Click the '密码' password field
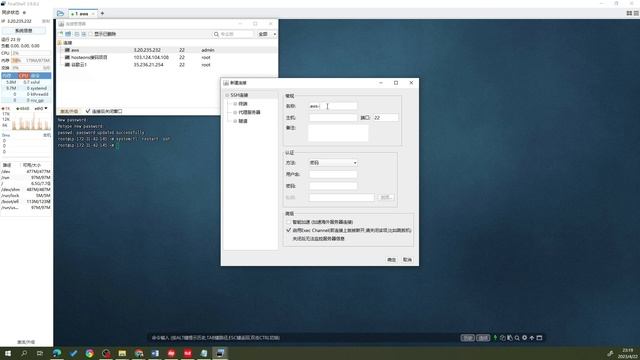 coord(333,186)
